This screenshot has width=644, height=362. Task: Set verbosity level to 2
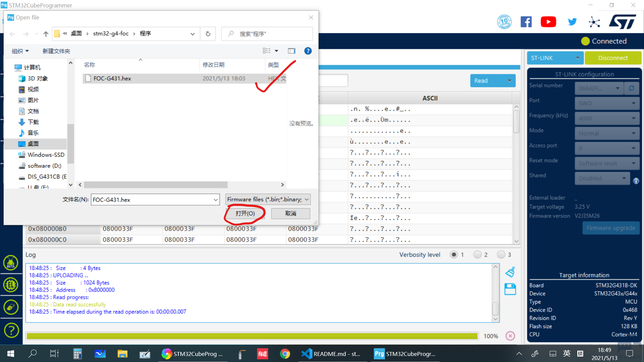[478, 255]
